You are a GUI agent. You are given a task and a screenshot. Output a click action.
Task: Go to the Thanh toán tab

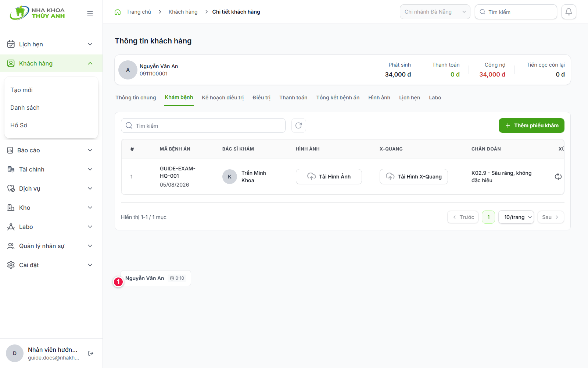tap(293, 98)
